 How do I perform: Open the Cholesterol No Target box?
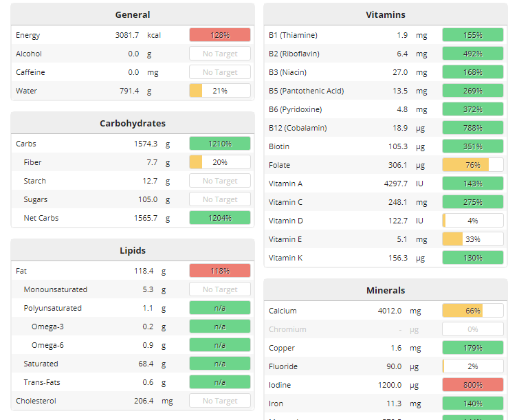point(220,401)
